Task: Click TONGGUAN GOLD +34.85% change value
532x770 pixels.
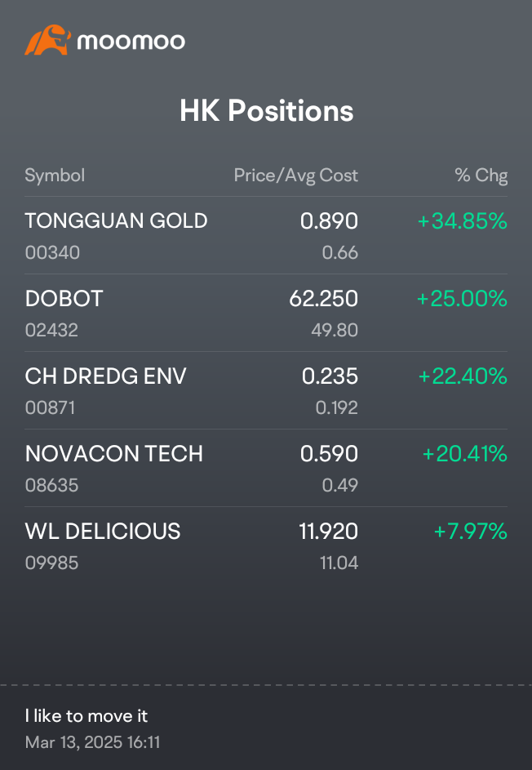Action: tap(463, 221)
